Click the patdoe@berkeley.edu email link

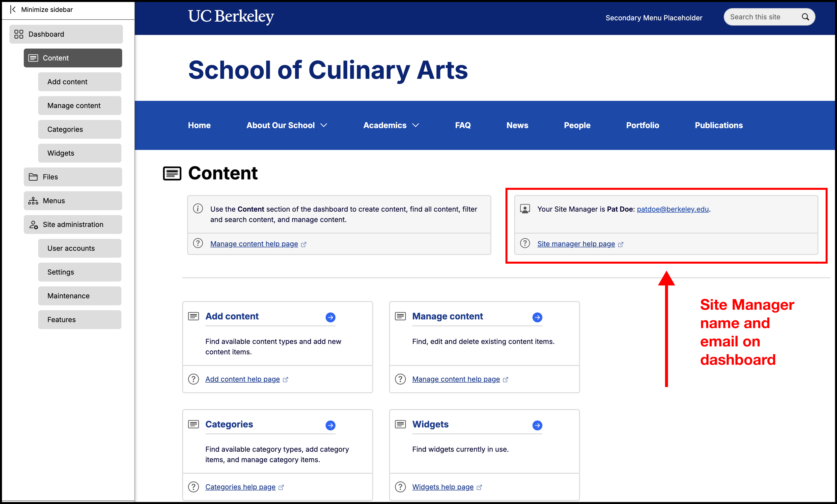(673, 209)
